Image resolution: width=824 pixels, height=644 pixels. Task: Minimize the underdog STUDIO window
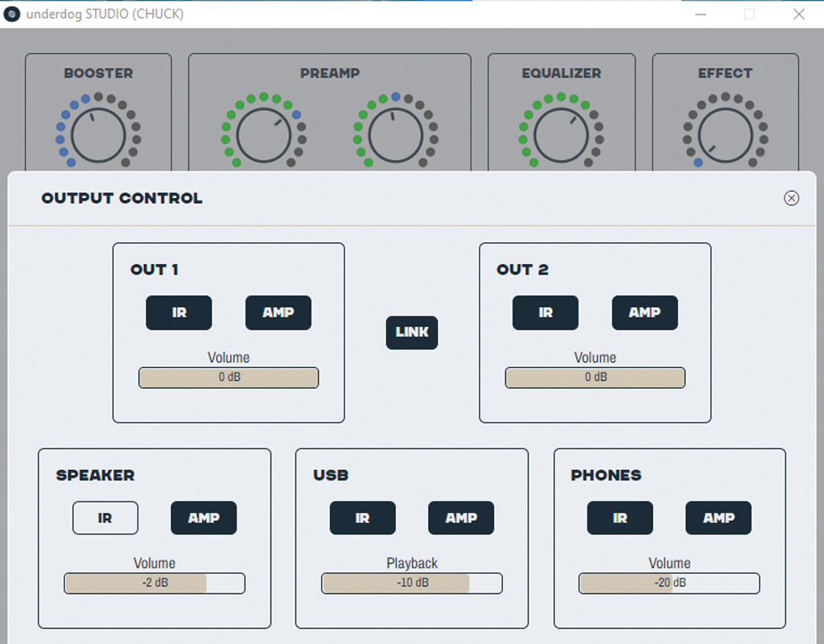[701, 14]
